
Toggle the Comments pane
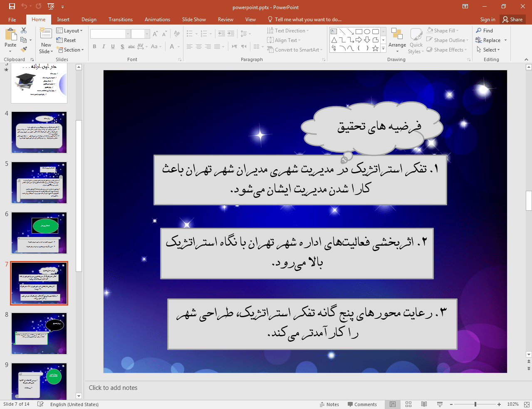(361, 404)
